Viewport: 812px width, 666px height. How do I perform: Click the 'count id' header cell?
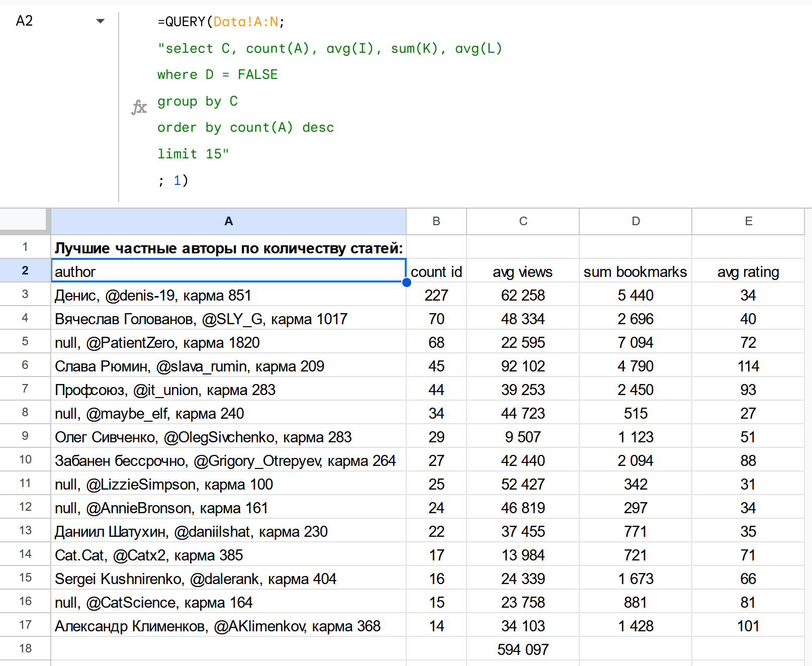click(x=436, y=272)
